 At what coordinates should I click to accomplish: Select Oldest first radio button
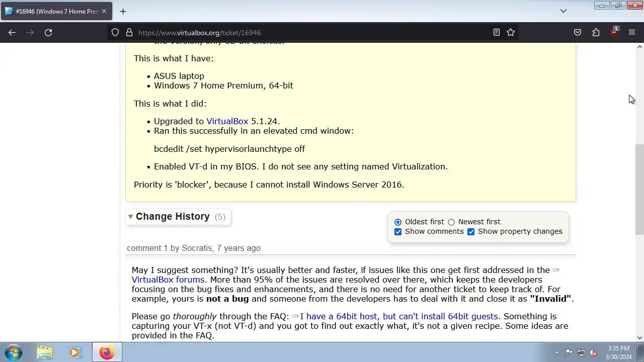[398, 222]
